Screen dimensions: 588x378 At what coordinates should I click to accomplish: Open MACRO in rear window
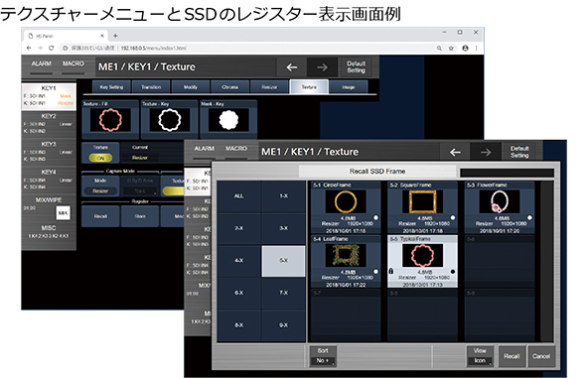pyautogui.click(x=73, y=65)
